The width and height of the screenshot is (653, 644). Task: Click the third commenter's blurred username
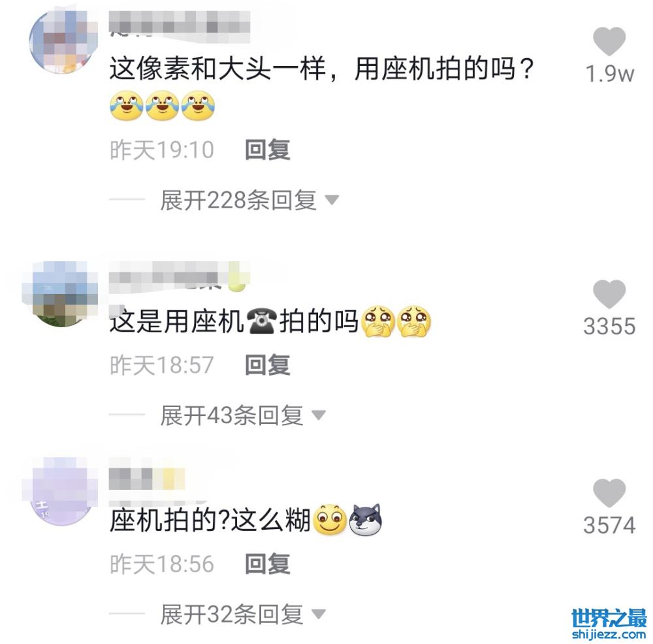146,479
